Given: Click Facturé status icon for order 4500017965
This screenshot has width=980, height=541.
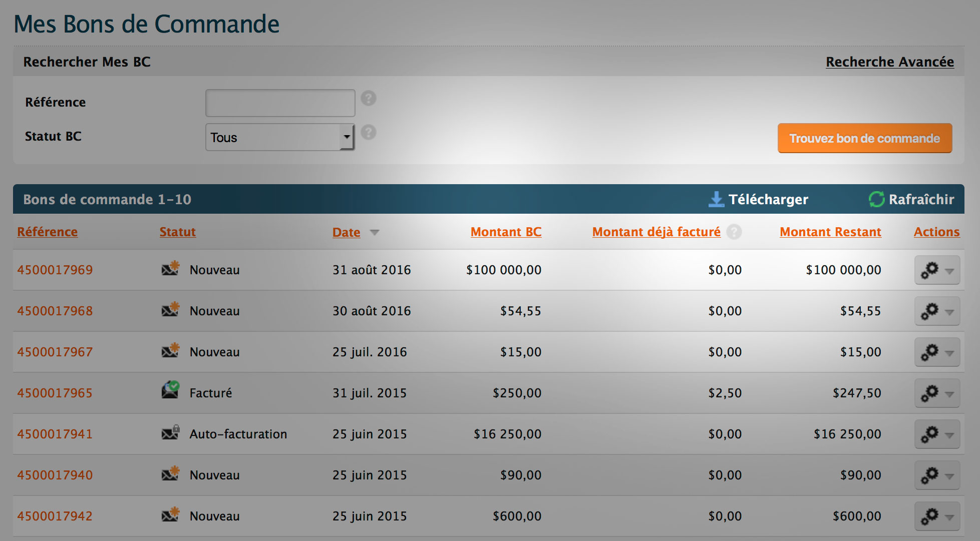Looking at the screenshot, I should coord(171,390).
